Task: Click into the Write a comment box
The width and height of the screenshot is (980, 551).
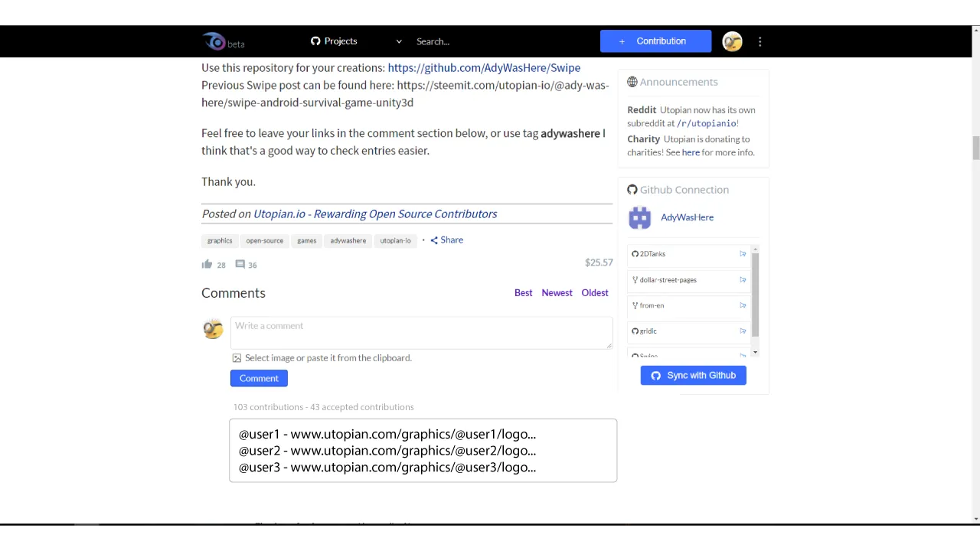Action: (x=421, y=333)
